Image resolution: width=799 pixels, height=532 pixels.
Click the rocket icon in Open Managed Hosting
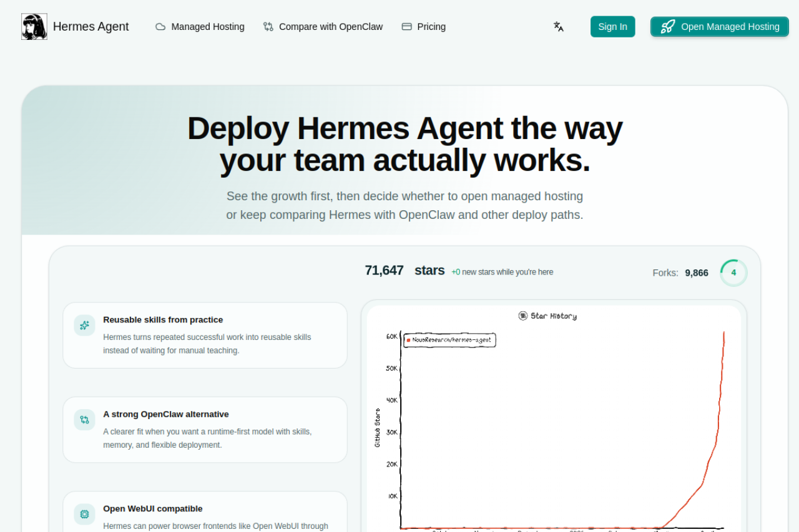[667, 26]
